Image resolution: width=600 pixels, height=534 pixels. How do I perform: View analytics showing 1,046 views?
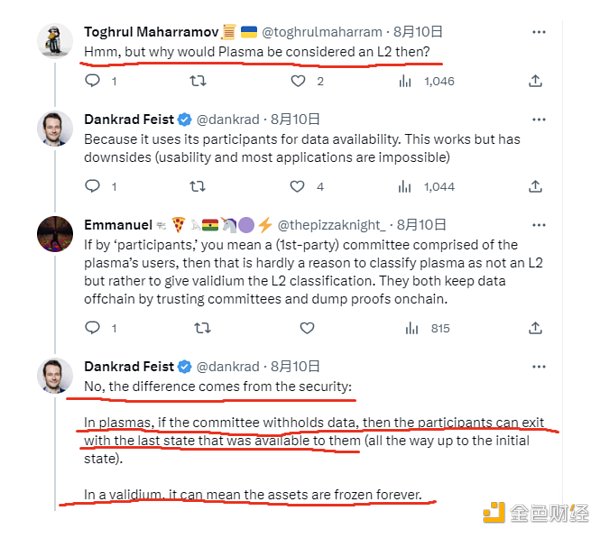tap(406, 80)
